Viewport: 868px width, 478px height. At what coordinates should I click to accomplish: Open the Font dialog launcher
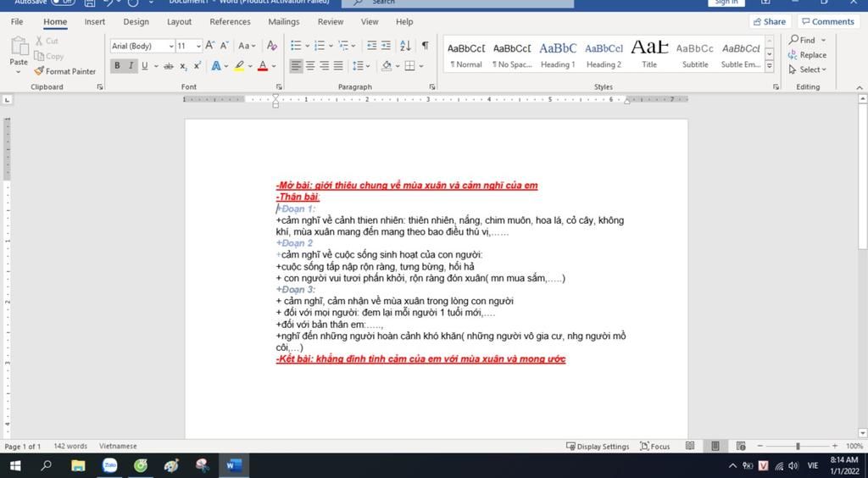(279, 86)
